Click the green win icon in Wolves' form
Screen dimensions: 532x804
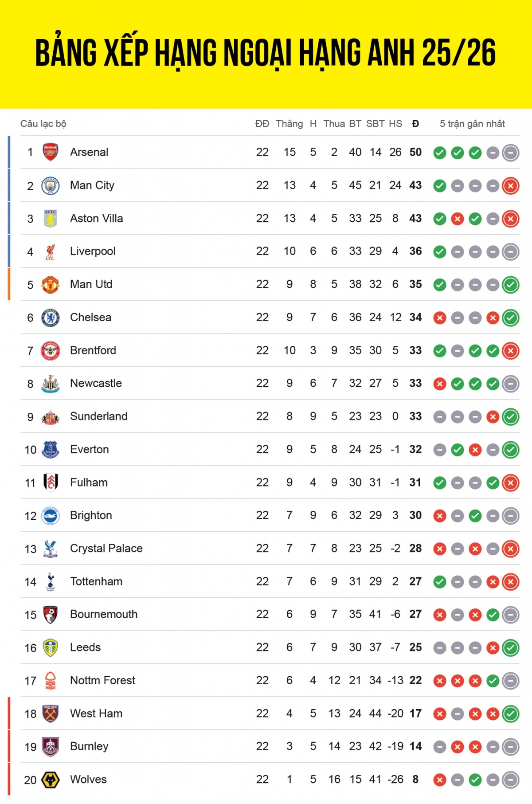(475, 780)
